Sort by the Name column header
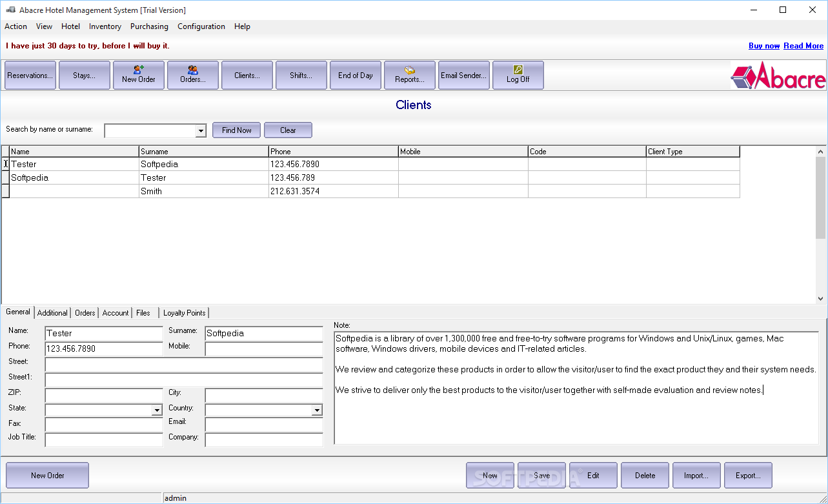Image resolution: width=828 pixels, height=504 pixels. 74,152
